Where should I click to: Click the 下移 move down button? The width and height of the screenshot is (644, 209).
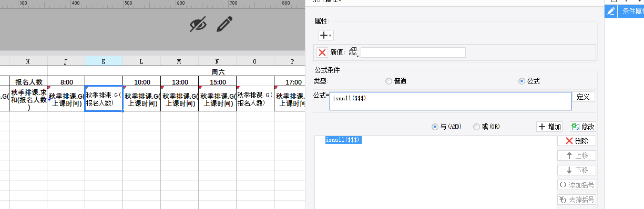click(576, 170)
